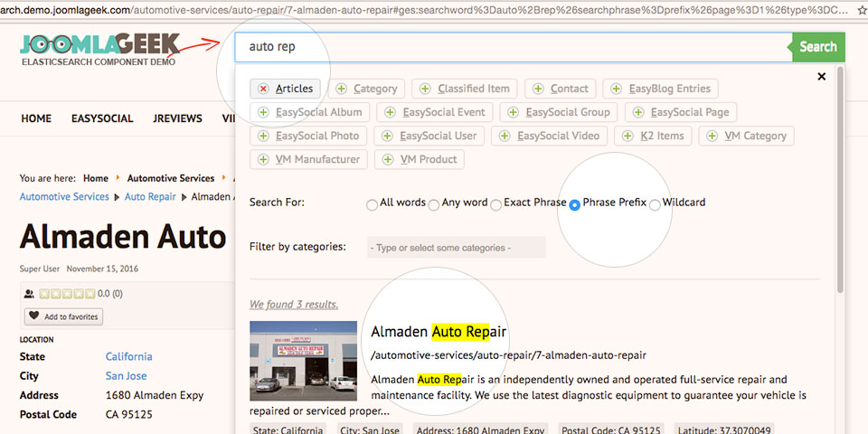Click the State: California tag
This screenshot has height=434, width=868.
coord(288,429)
